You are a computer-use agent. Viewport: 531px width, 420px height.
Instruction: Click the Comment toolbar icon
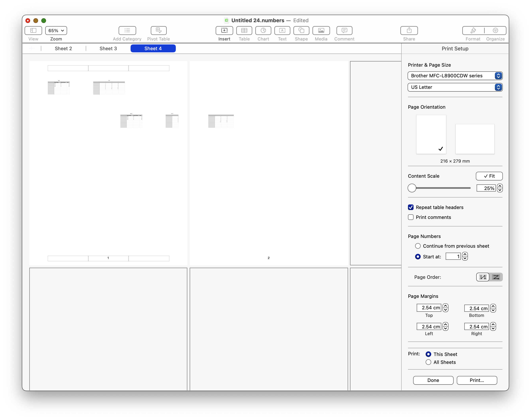(x=344, y=31)
